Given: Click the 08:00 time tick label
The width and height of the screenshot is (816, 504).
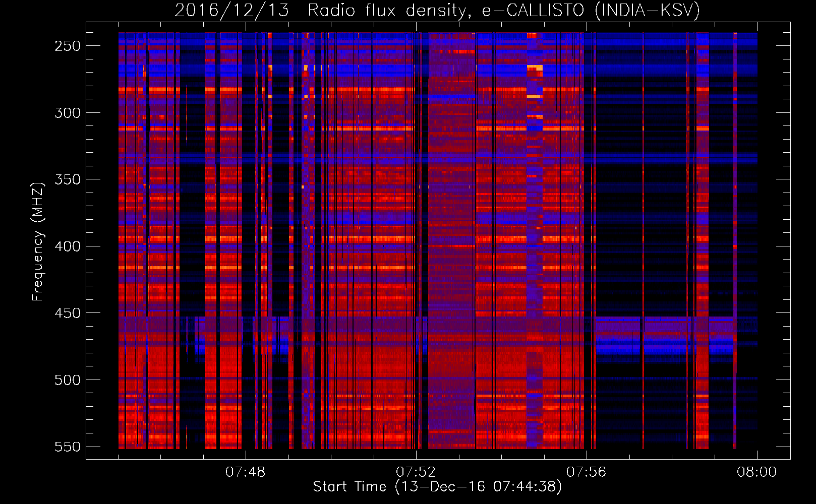Looking at the screenshot, I should [757, 472].
